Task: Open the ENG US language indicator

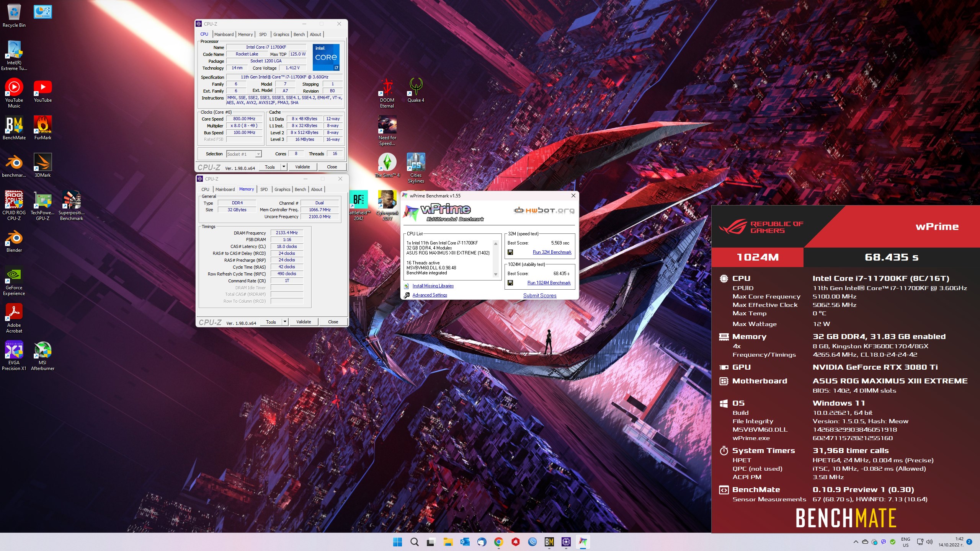Action: (x=905, y=542)
